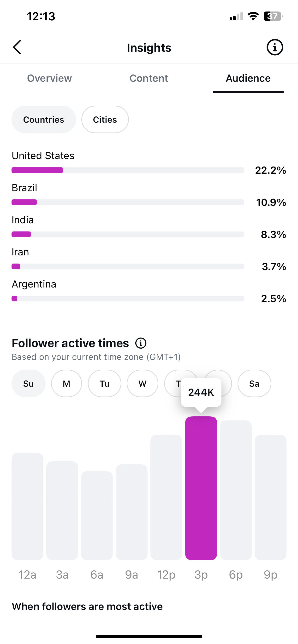Choose Monday in day selector
The image size is (298, 644).
point(66,384)
